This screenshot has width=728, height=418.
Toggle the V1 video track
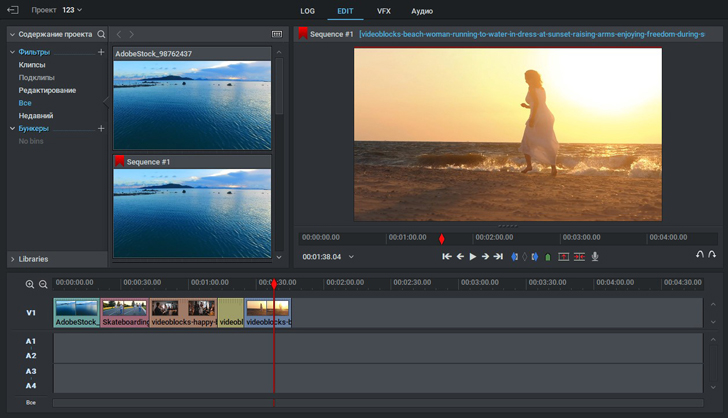click(x=30, y=313)
